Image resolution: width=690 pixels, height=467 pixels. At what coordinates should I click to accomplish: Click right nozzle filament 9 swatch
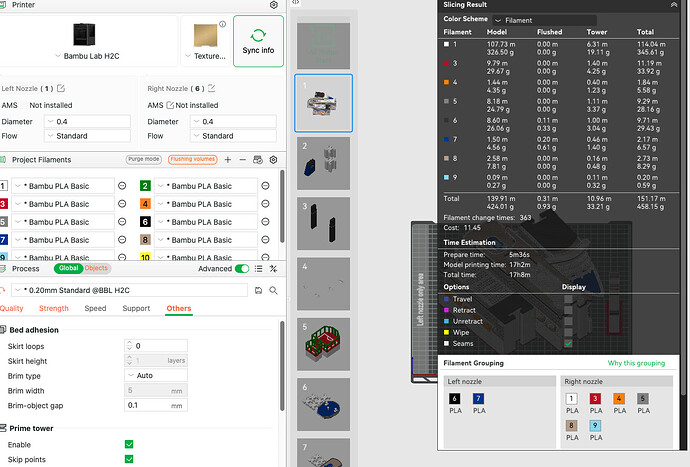click(x=595, y=426)
